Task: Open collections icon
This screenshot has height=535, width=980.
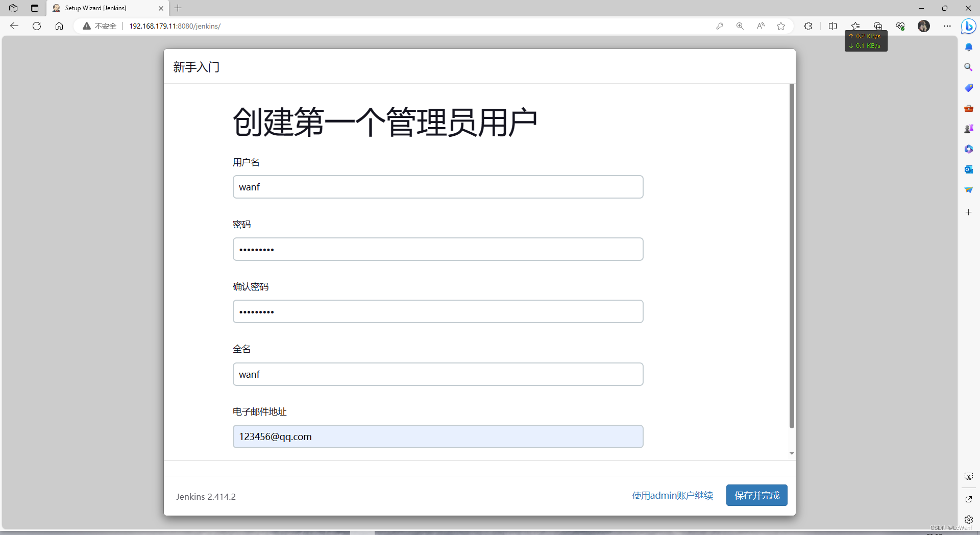Action: click(878, 26)
